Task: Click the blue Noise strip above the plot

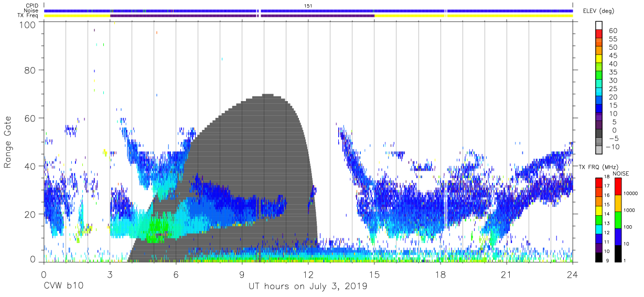Action: click(x=308, y=10)
